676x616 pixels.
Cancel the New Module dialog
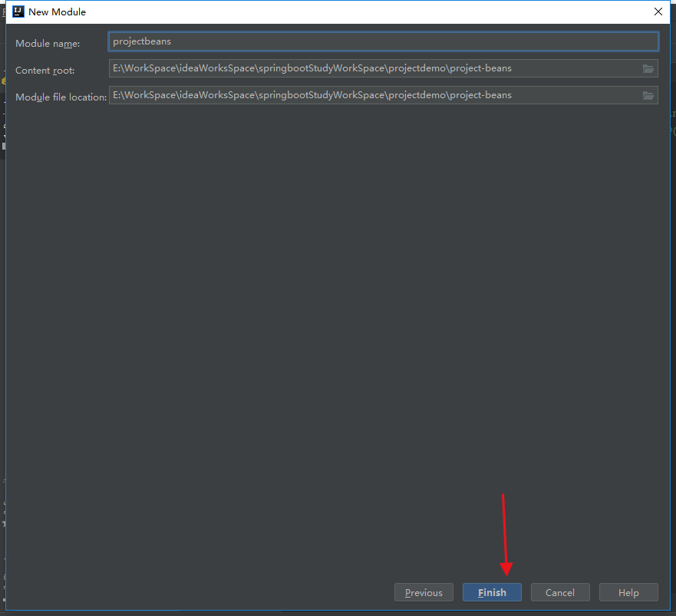click(560, 592)
